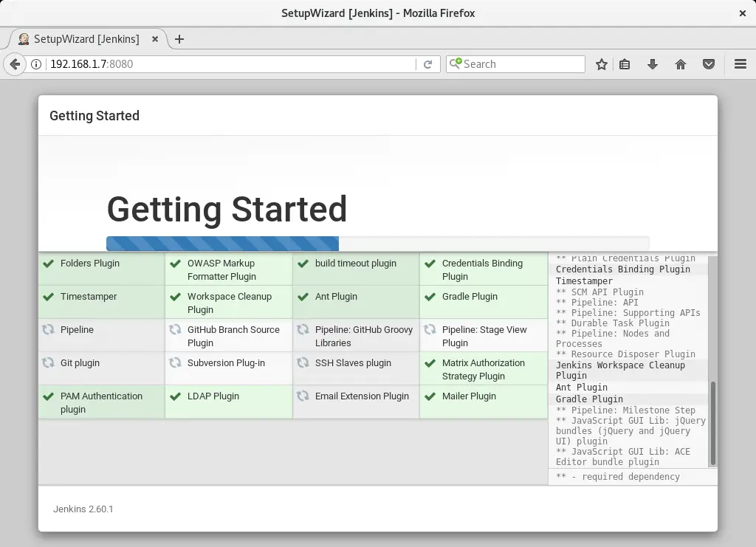The width and height of the screenshot is (756, 547).
Task: Go to the Firefox home page icon
Action: tap(680, 64)
